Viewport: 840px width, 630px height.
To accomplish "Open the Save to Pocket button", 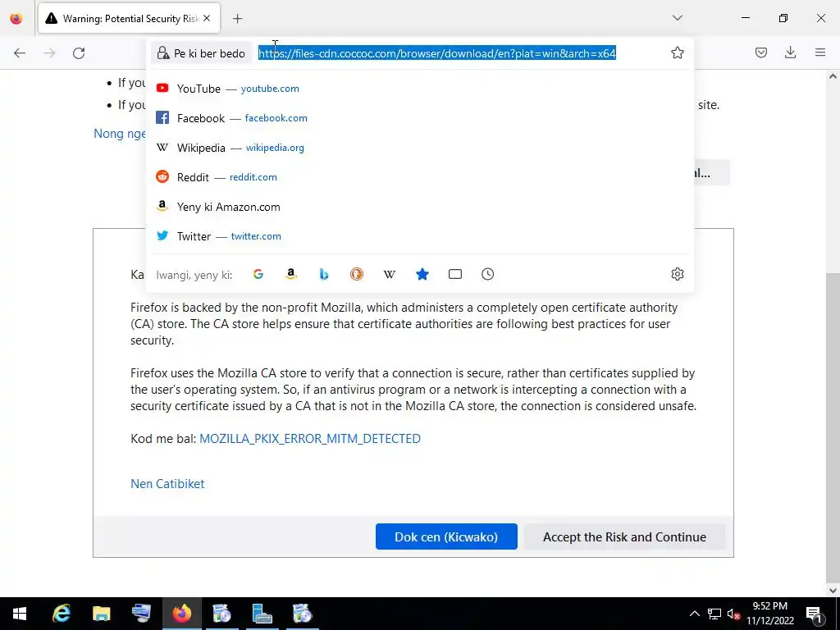I will [x=760, y=52].
